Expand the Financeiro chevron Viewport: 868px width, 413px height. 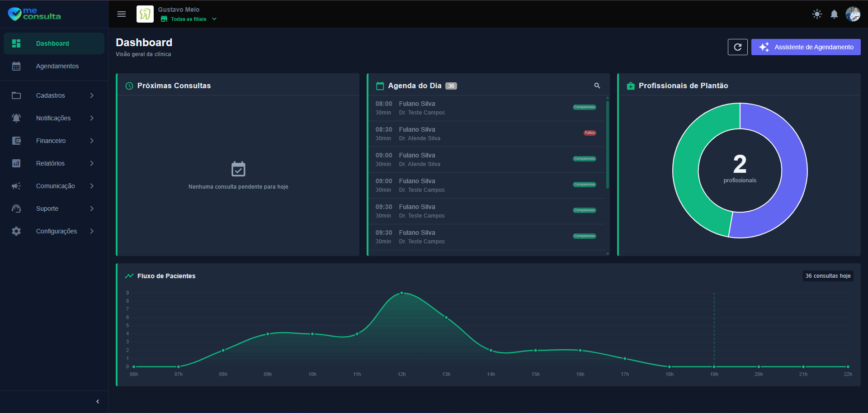(x=92, y=141)
